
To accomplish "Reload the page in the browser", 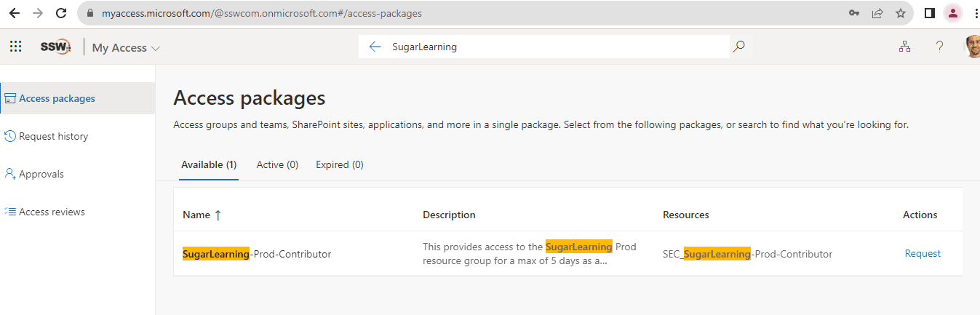I will [61, 13].
